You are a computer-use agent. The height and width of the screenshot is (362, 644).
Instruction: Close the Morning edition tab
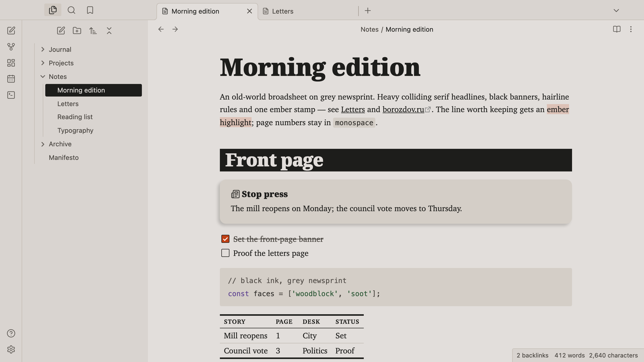[x=250, y=11]
